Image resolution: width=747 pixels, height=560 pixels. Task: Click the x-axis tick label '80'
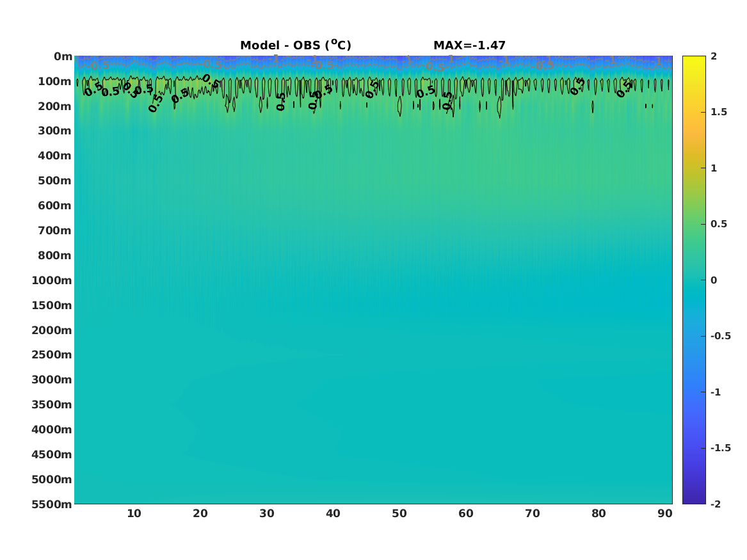(599, 513)
